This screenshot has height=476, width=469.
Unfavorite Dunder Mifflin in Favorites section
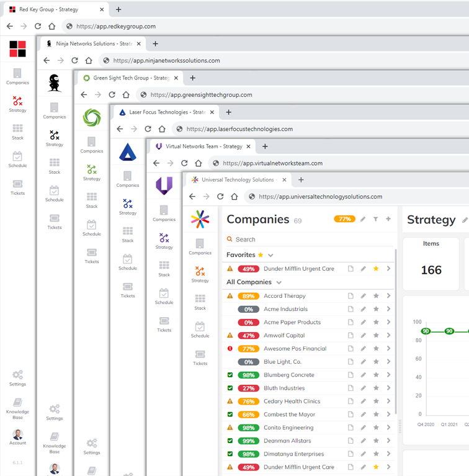(x=376, y=268)
